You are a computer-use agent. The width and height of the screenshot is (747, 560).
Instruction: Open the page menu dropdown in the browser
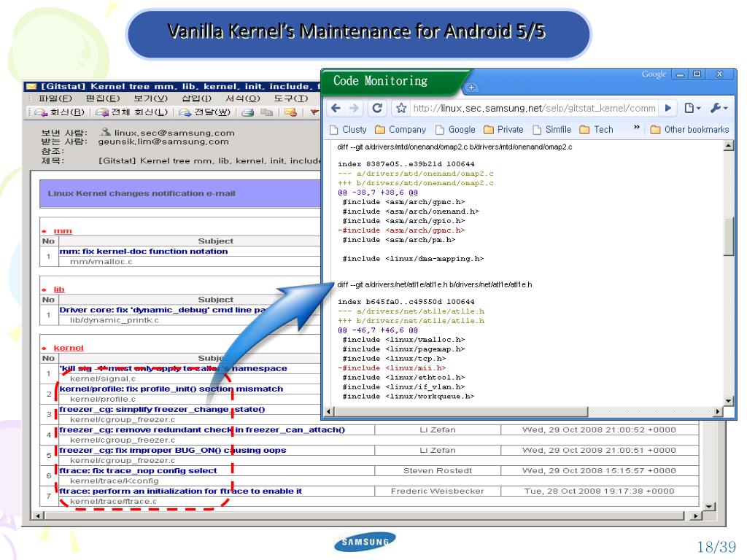(692, 108)
